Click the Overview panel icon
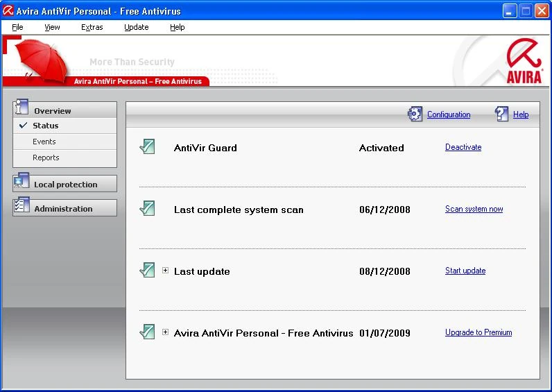The width and height of the screenshot is (552, 392). [x=21, y=108]
